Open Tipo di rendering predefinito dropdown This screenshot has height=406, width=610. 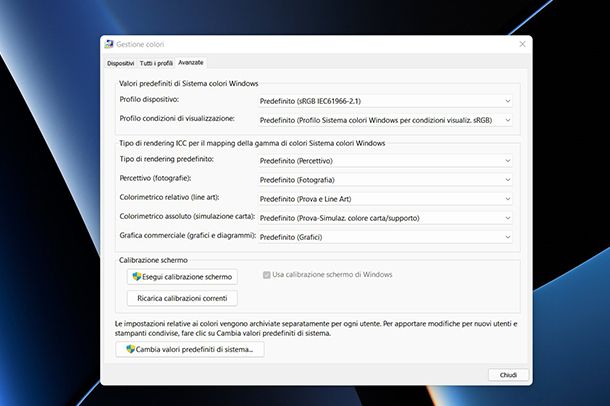[385, 161]
